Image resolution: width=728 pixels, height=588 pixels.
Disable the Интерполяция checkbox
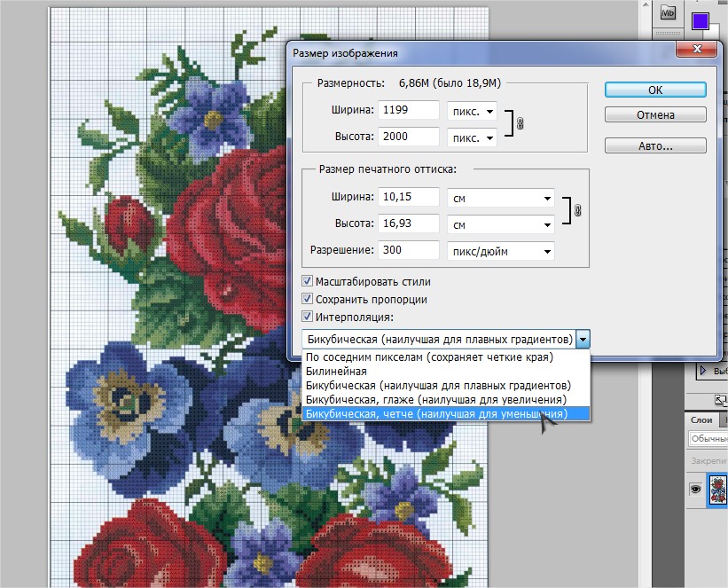(x=308, y=316)
